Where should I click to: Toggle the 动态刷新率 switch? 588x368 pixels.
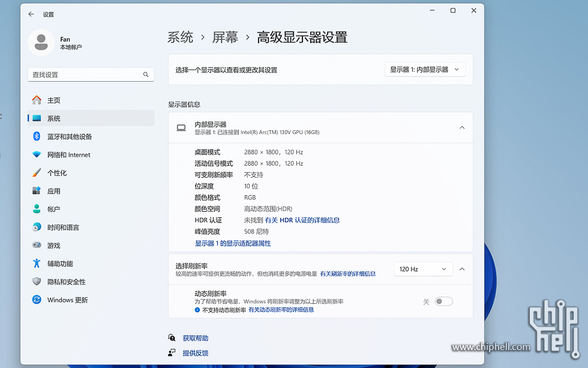click(443, 301)
